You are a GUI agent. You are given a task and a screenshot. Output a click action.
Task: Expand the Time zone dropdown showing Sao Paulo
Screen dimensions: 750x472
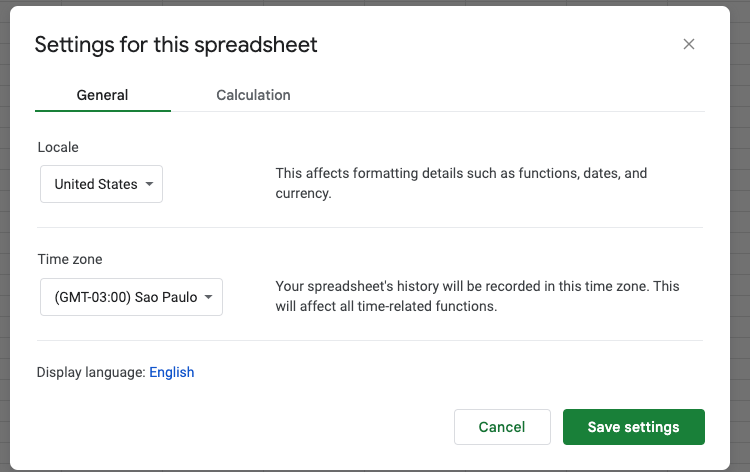coord(130,297)
